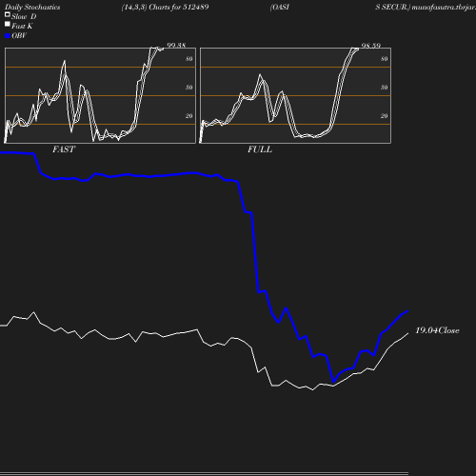
Task: Click the 'FAST' chart caption
Action: 64,149
